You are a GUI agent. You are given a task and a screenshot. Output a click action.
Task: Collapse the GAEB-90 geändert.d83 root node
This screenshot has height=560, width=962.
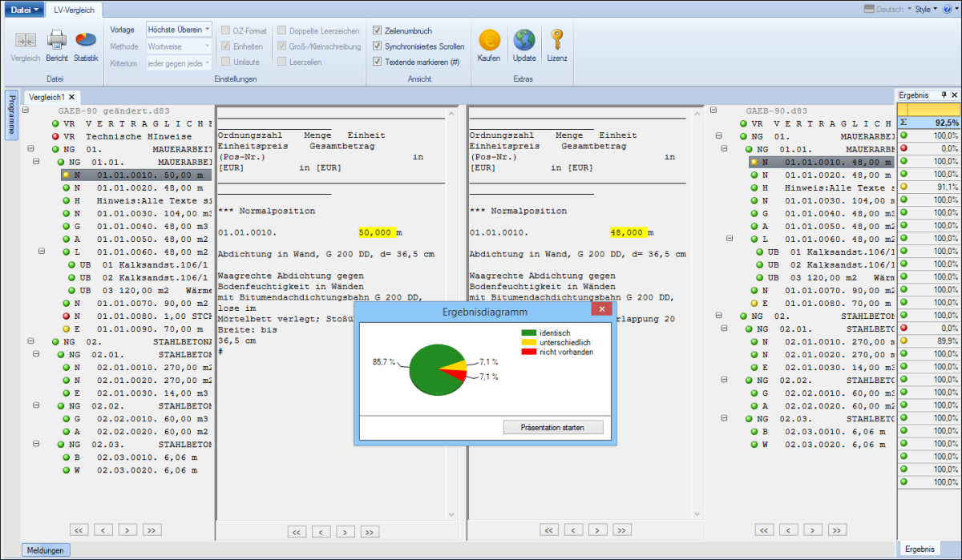tap(26, 111)
